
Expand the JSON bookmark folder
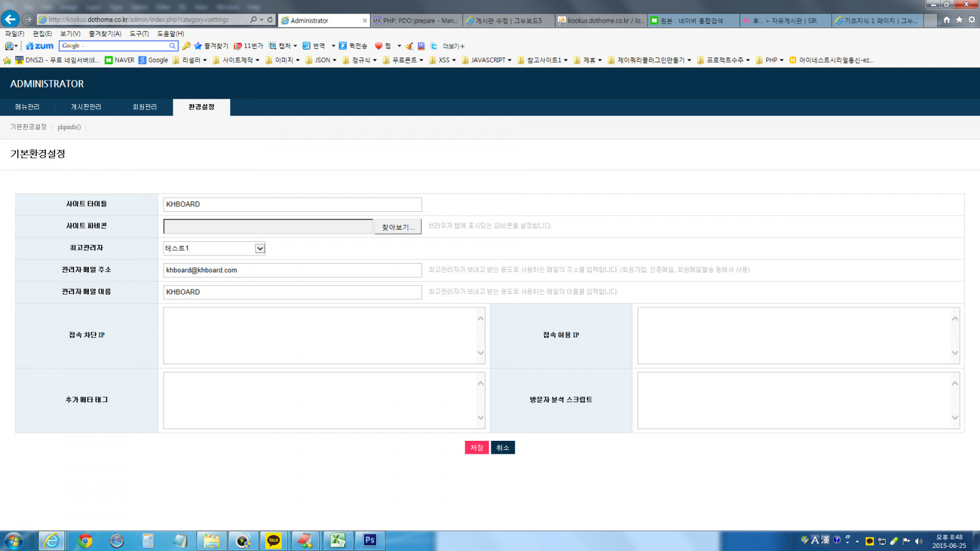coord(322,60)
